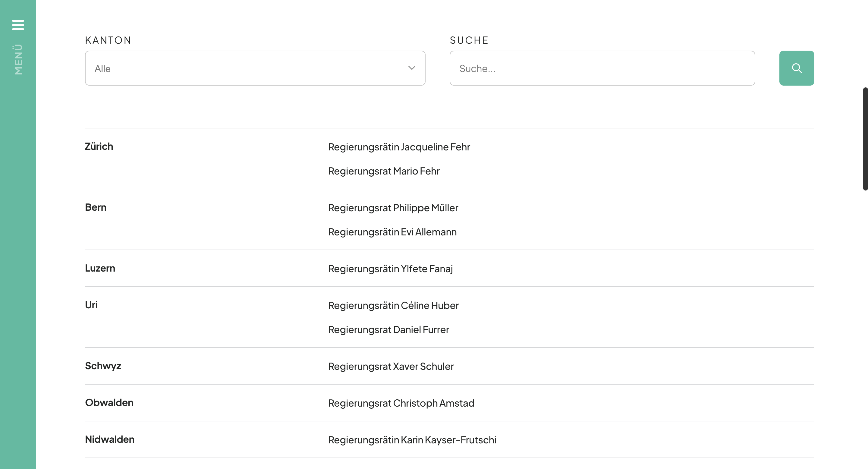Expand the canton filter to choose a Kanton

click(x=255, y=68)
